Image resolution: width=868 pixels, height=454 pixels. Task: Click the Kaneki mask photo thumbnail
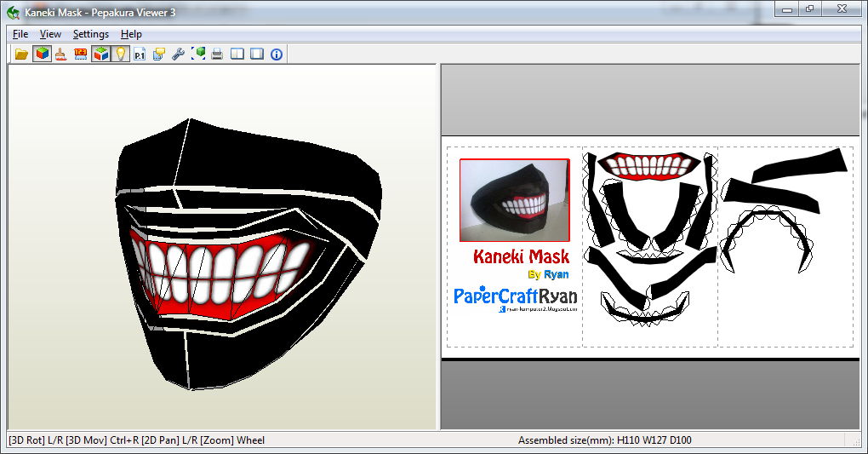515,200
